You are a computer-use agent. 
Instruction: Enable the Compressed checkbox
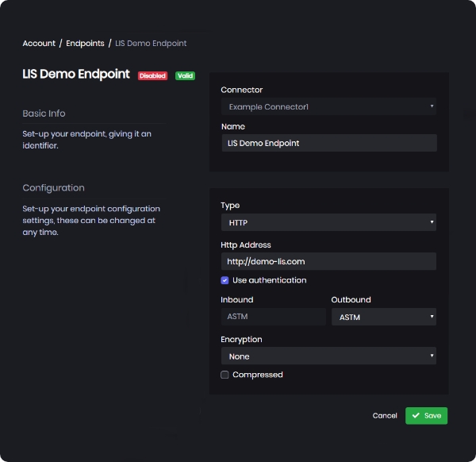(x=225, y=375)
